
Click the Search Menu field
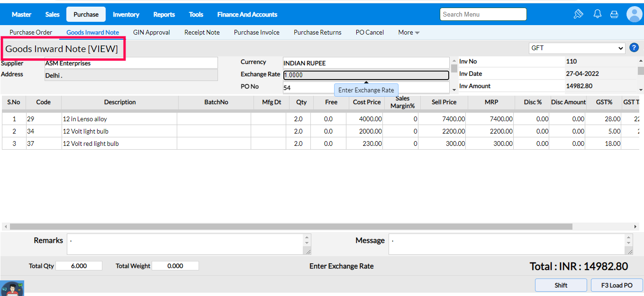tap(483, 14)
